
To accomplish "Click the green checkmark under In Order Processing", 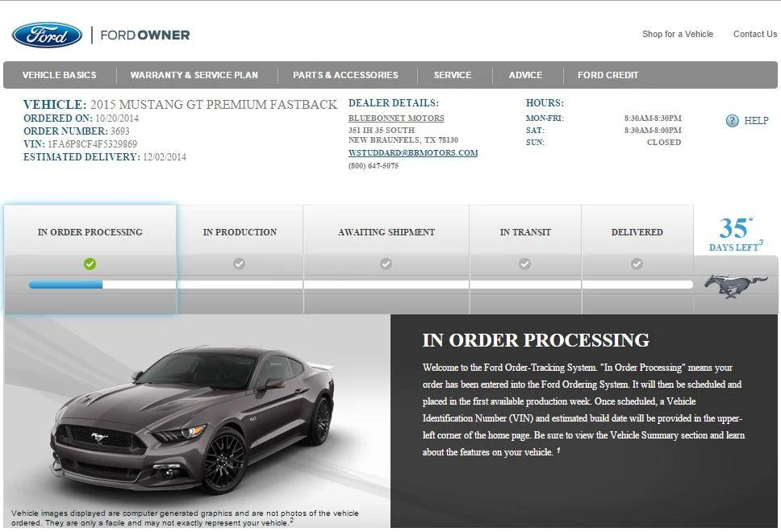I will (90, 264).
